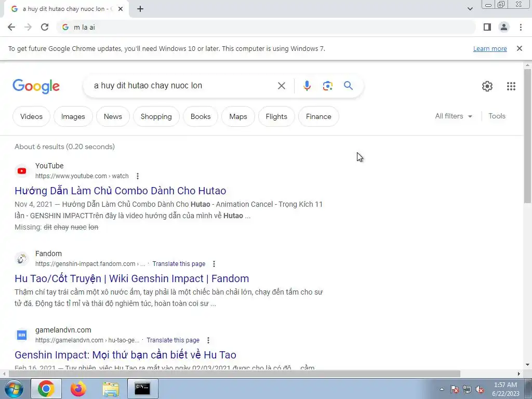The width and height of the screenshot is (532, 399).
Task: Submit search with the magnifier icon
Action: 348,86
